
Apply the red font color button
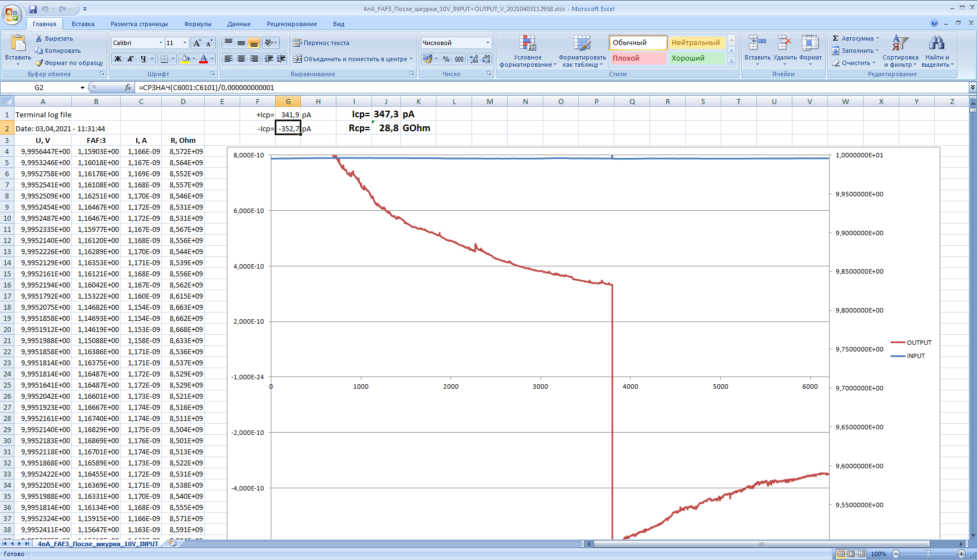point(204,59)
